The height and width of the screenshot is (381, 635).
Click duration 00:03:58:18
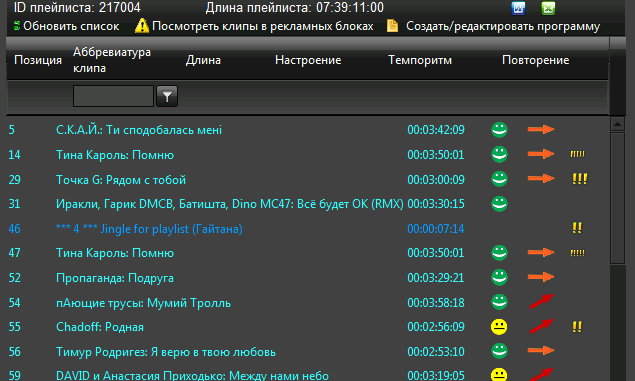point(436,302)
